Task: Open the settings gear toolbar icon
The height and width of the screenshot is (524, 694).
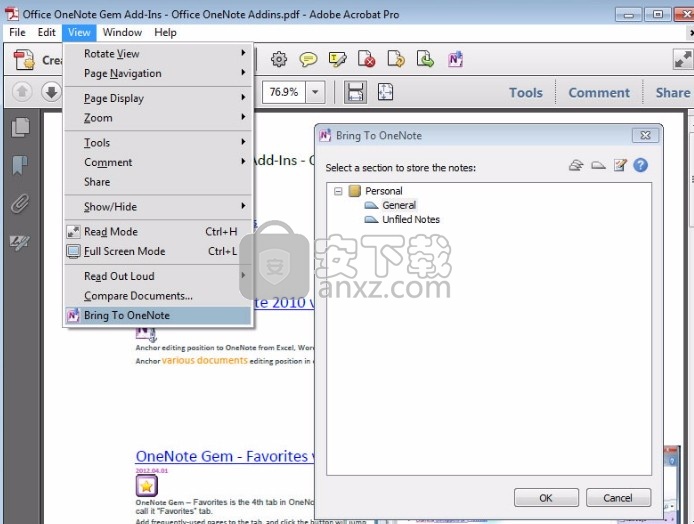Action: 279,59
